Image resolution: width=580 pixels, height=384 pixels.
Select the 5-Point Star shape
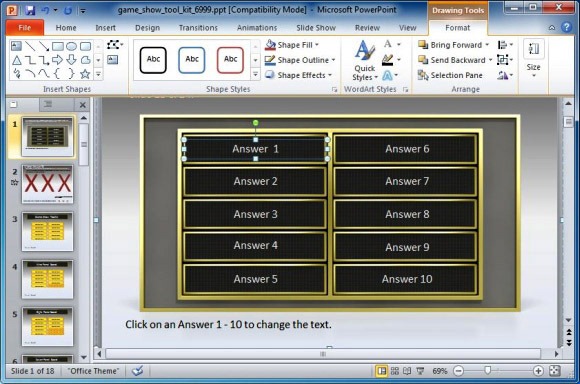click(85, 74)
